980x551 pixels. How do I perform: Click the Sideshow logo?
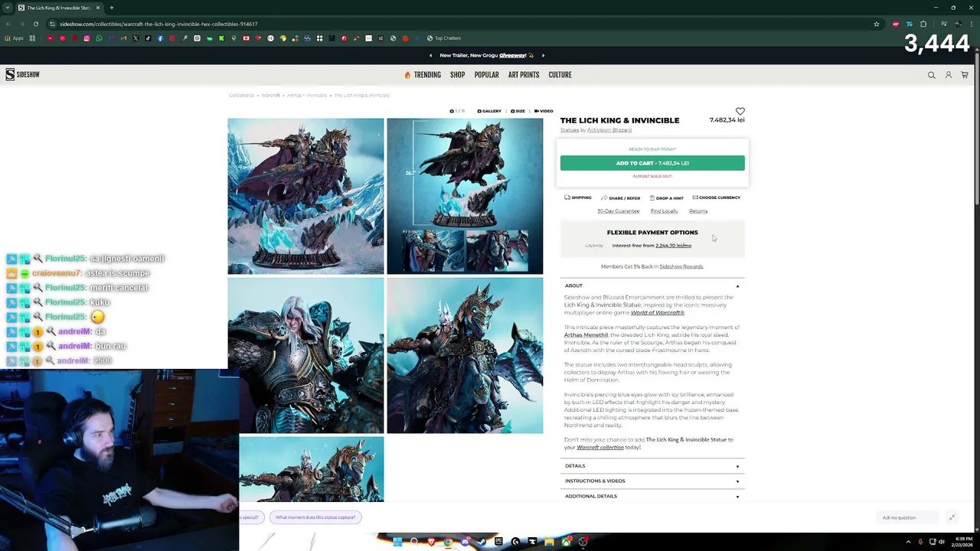coord(22,74)
